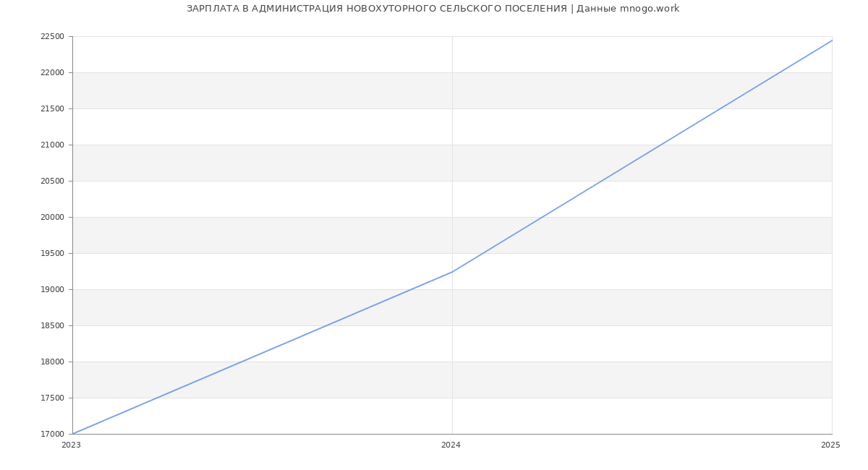
Task: Click the line's end point at 2025
Action: pos(832,40)
